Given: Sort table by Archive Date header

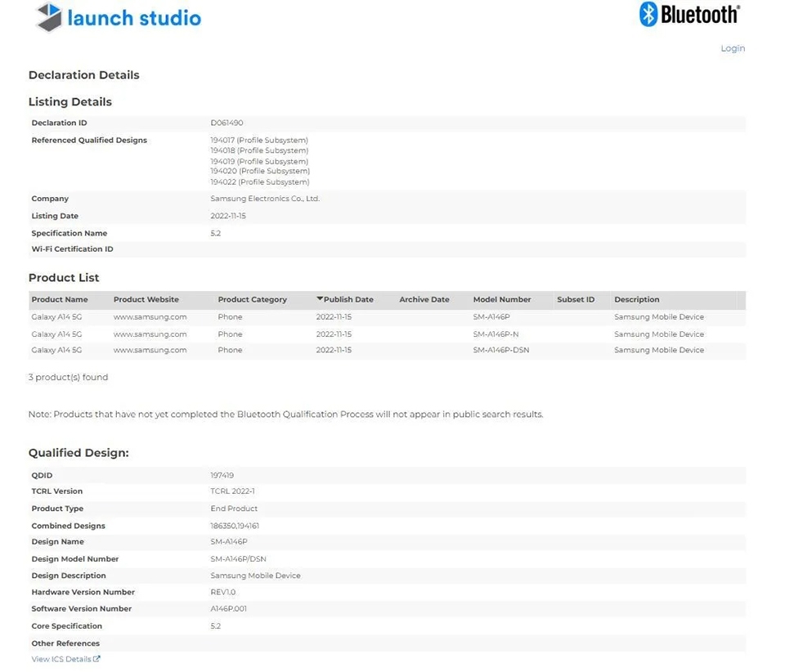Looking at the screenshot, I should point(424,299).
